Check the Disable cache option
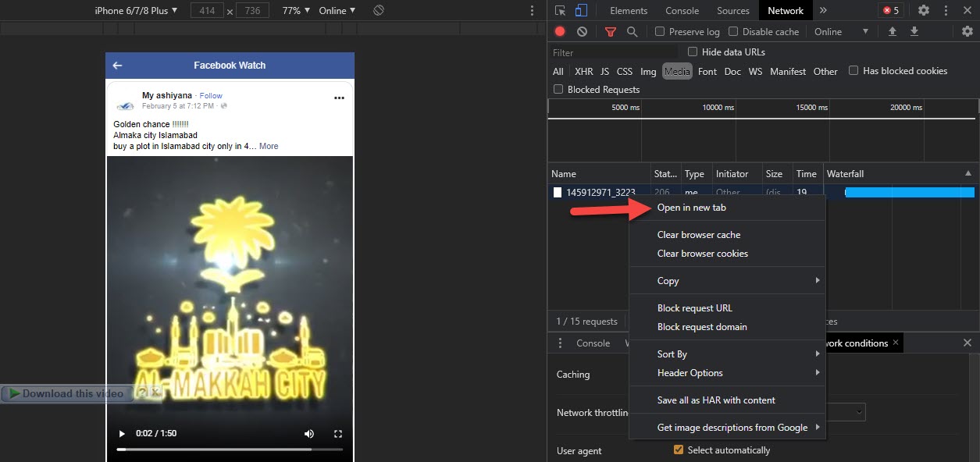Image resolution: width=980 pixels, height=462 pixels. tap(733, 32)
